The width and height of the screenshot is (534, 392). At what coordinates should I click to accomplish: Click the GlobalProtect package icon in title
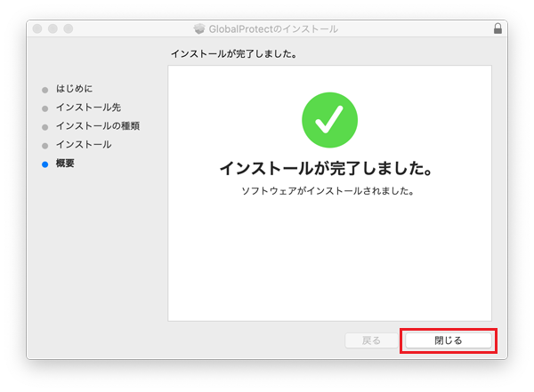pyautogui.click(x=199, y=29)
